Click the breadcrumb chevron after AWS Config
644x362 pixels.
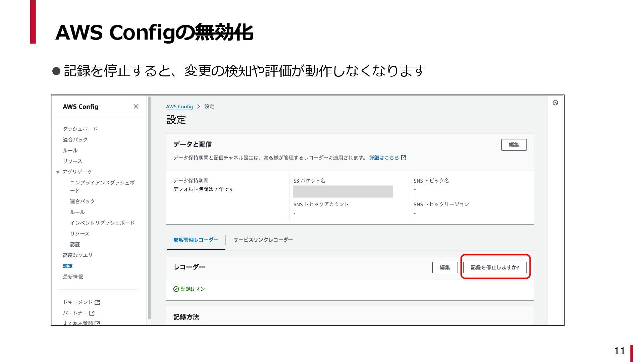199,107
